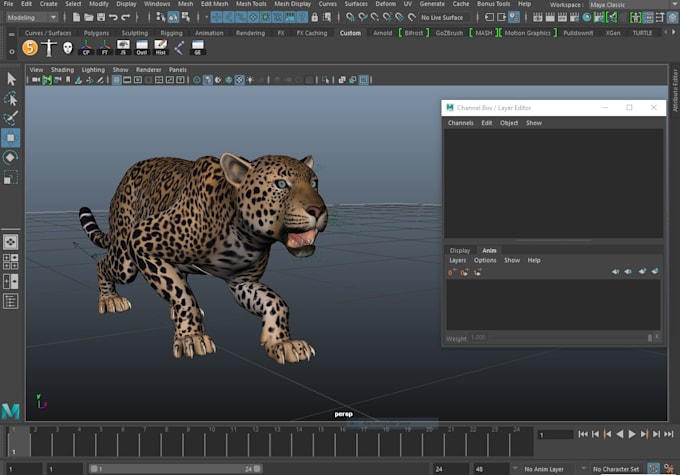Open the Display tab in Layer Editor
Viewport: 680px width, 475px height.
(x=460, y=251)
